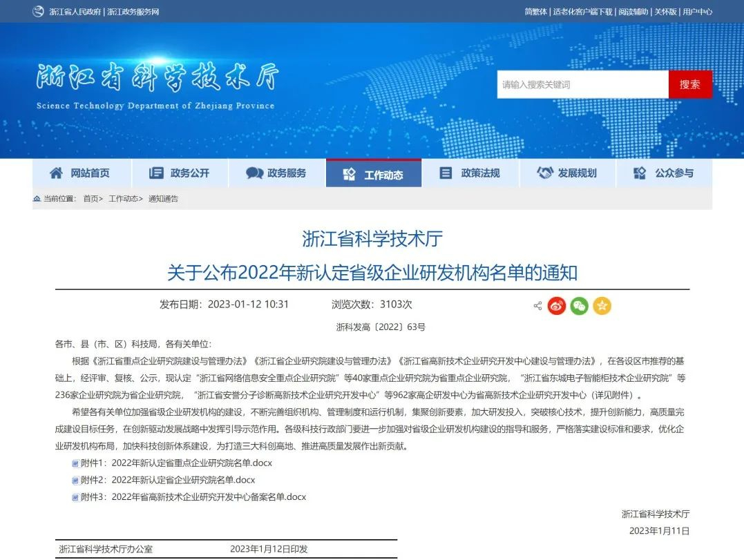Open 用户中心 in top bar
The width and height of the screenshot is (744, 560).
(x=697, y=12)
